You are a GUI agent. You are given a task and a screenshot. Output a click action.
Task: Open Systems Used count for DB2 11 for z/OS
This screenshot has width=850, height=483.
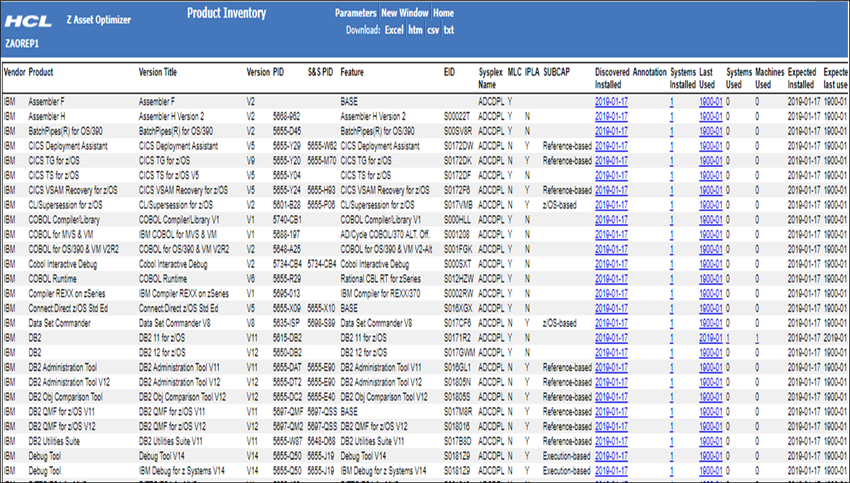click(x=728, y=338)
